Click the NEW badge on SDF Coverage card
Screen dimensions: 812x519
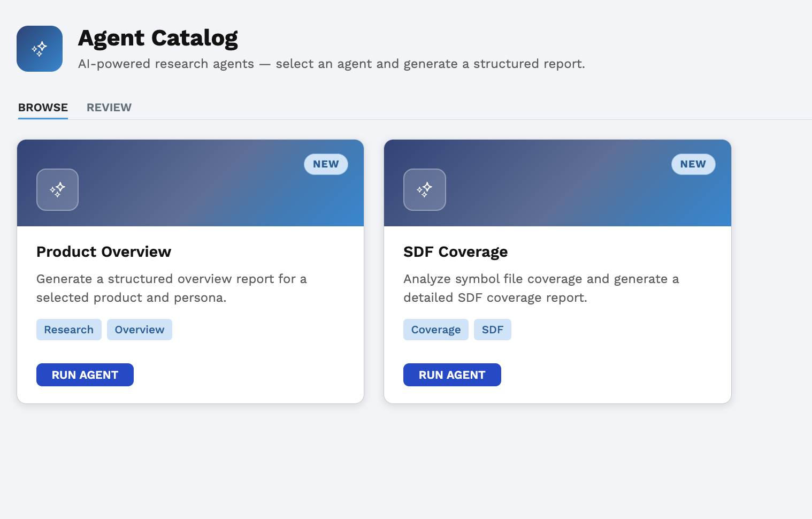693,164
